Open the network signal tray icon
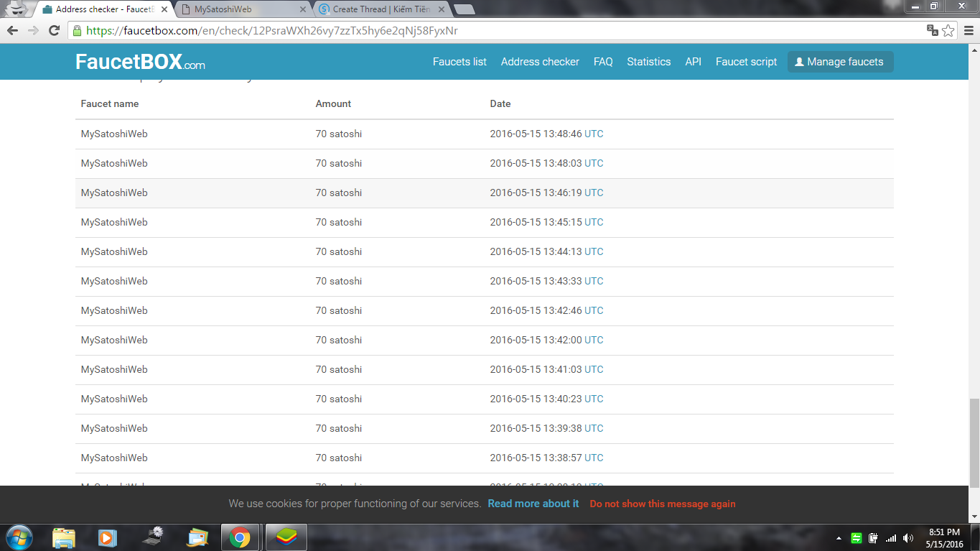Viewport: 980px width, 551px height. [891, 538]
